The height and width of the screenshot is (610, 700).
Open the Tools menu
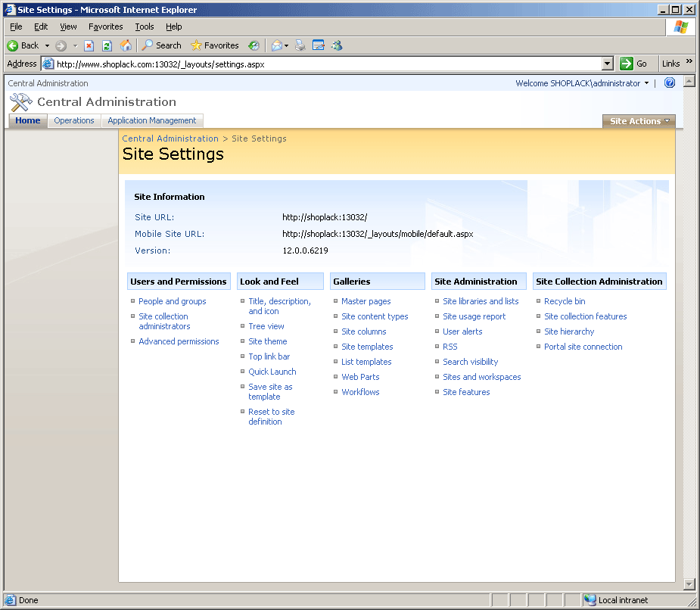click(145, 26)
